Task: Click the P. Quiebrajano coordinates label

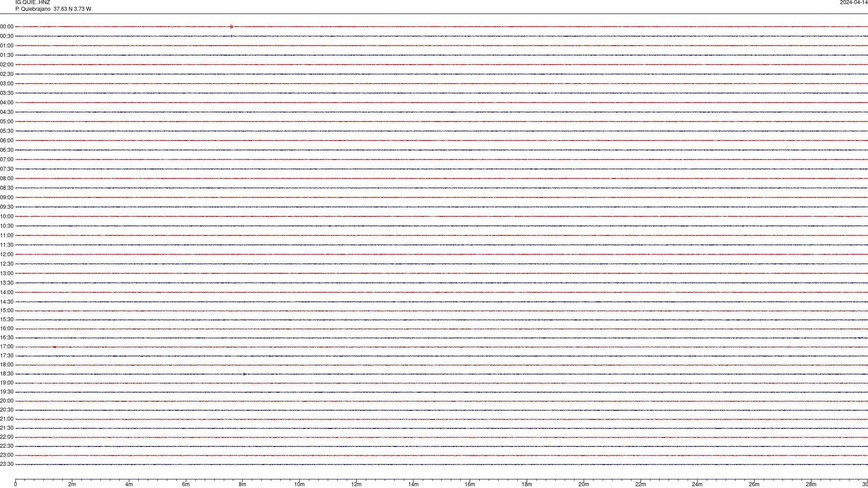Action: point(53,9)
